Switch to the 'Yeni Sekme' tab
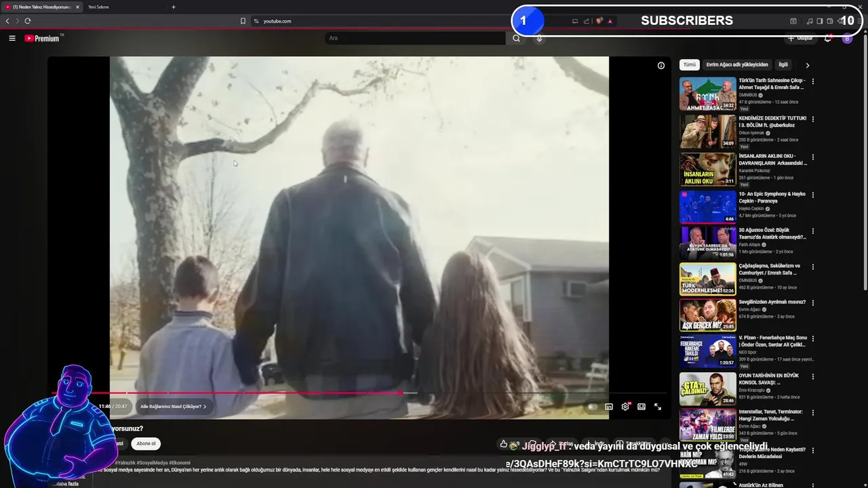 98,7
